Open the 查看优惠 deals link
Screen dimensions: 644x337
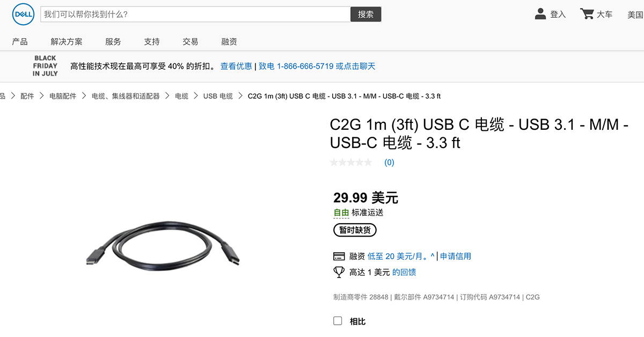coord(236,66)
